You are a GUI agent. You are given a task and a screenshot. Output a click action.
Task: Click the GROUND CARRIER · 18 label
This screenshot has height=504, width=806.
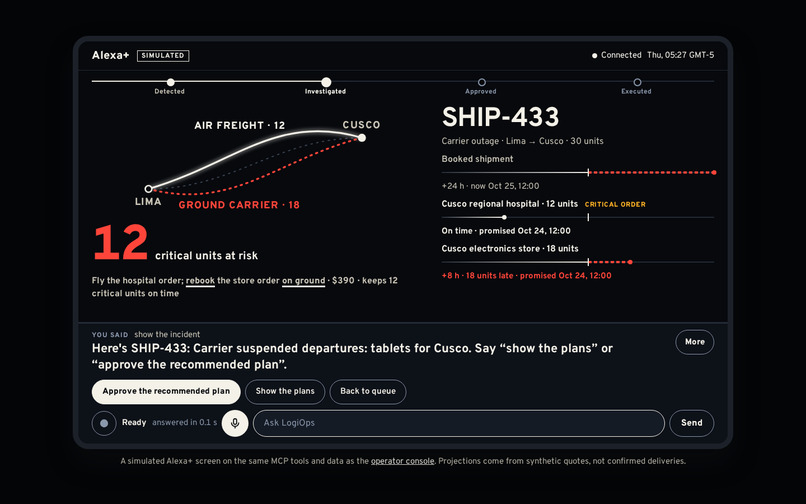pyautogui.click(x=239, y=205)
